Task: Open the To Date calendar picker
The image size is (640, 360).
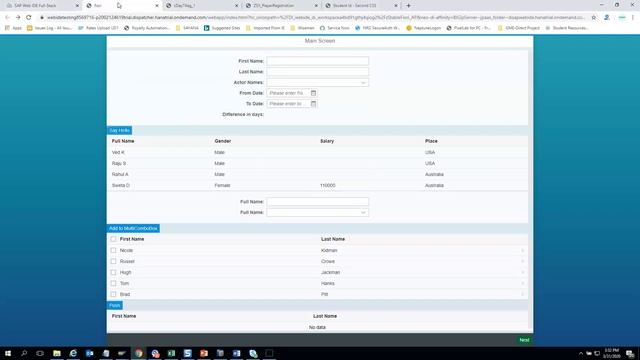Action: [x=313, y=104]
